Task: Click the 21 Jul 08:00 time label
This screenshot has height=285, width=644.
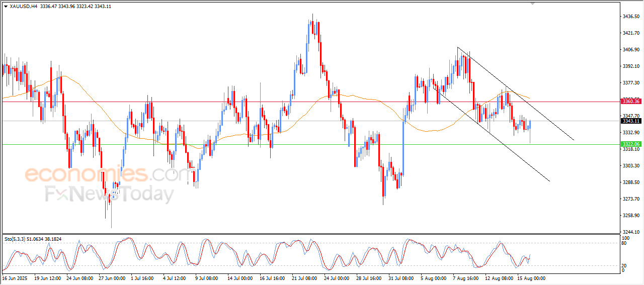Action: [304, 278]
